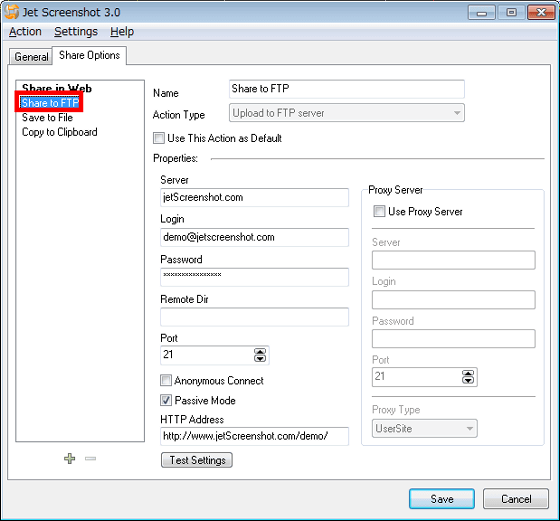Click the HTTP Address text field
560x521 pixels.
pos(254,436)
